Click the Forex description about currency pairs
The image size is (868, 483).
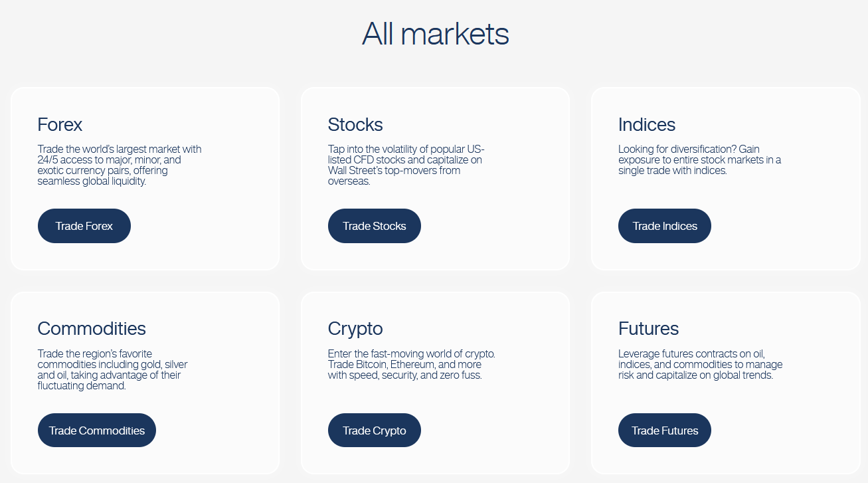pos(120,165)
